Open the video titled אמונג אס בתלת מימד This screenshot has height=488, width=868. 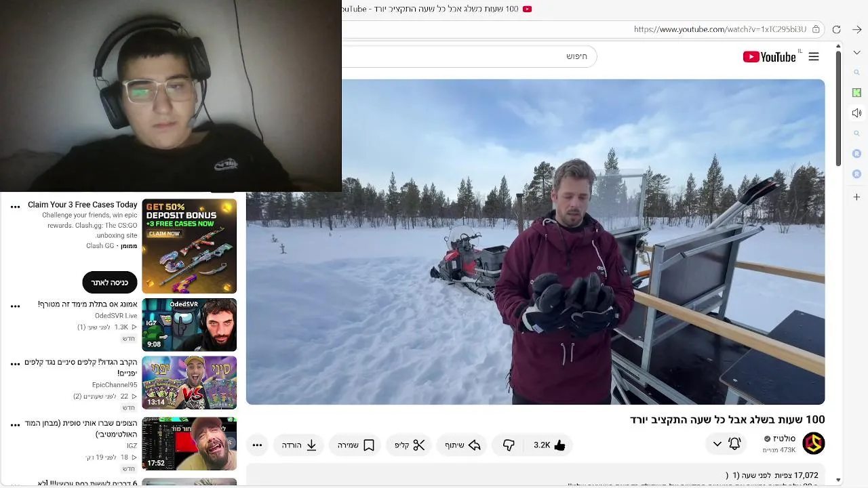87,304
